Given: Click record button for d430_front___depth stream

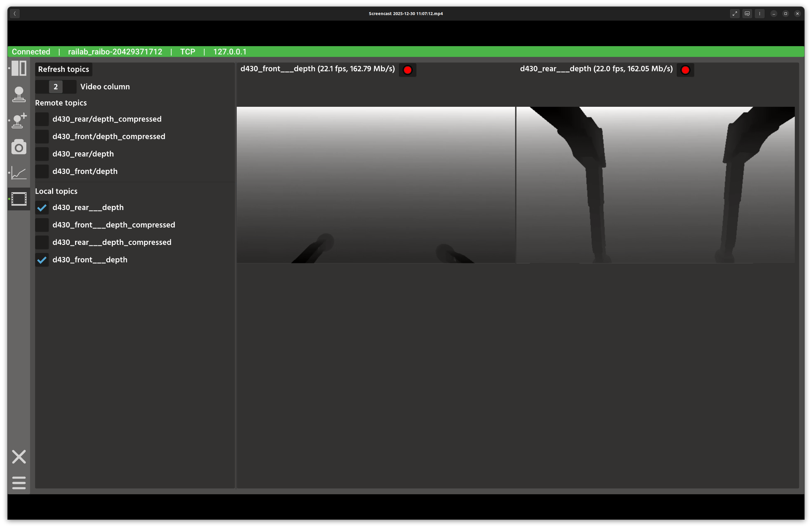Looking at the screenshot, I should [x=407, y=70].
